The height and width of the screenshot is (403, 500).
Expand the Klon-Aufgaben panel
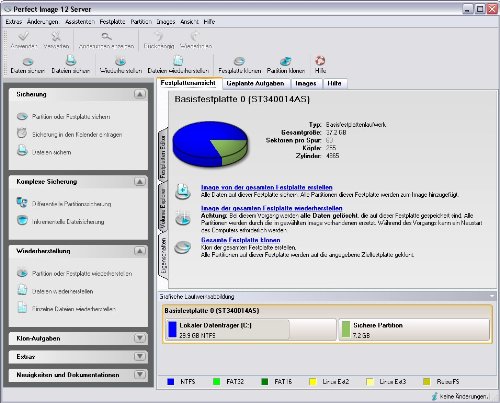[x=140, y=338]
